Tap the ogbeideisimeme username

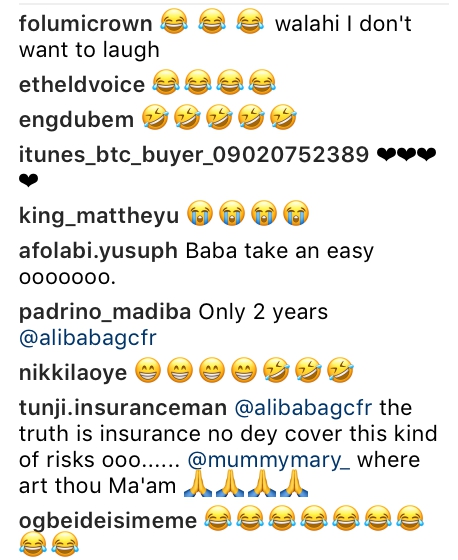108,520
